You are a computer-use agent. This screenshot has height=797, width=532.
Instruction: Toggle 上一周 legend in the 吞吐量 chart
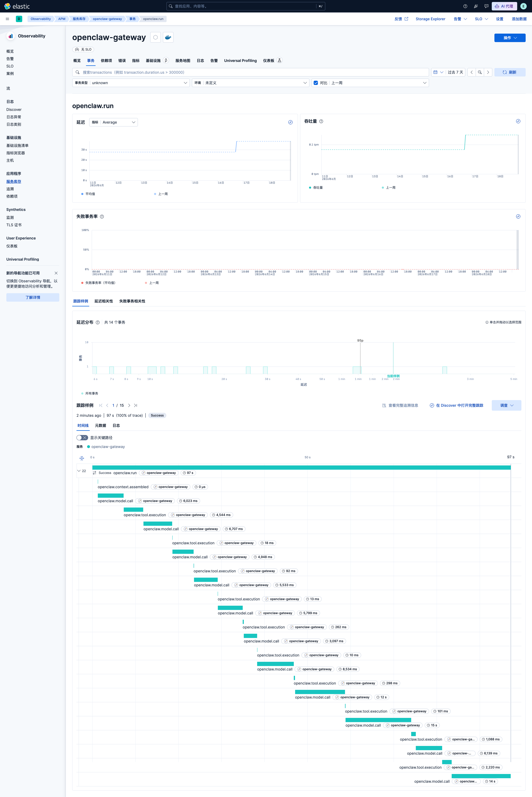tap(389, 188)
